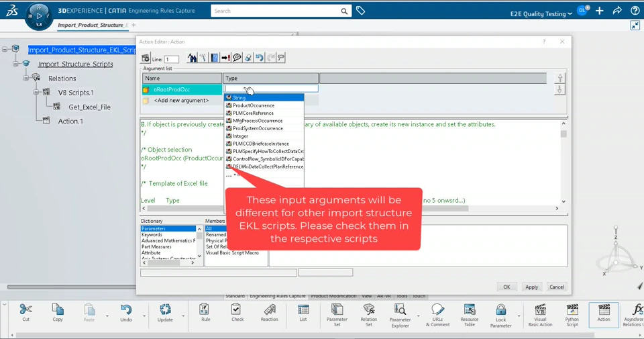Click the binoculars find icon in Action Editor

tap(193, 58)
